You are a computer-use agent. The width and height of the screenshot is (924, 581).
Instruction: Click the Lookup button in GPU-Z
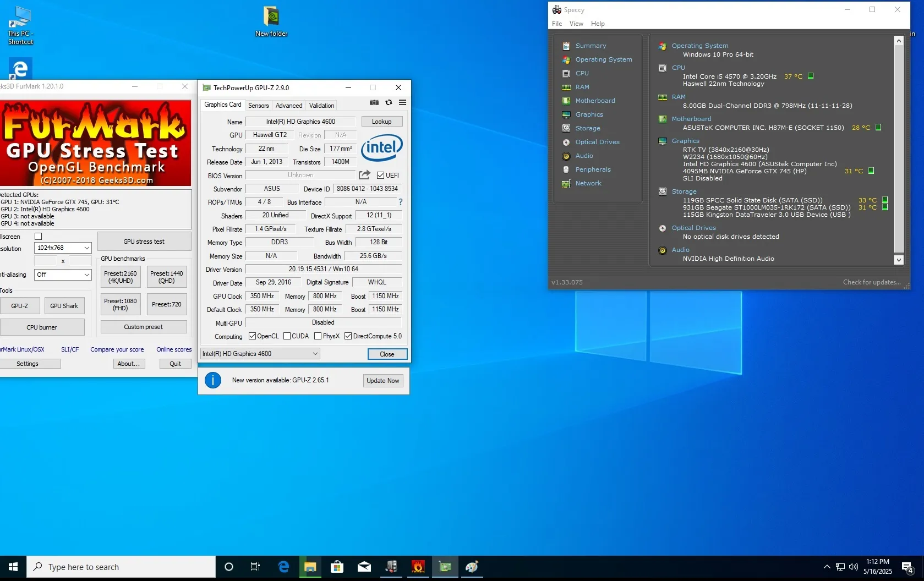click(382, 122)
